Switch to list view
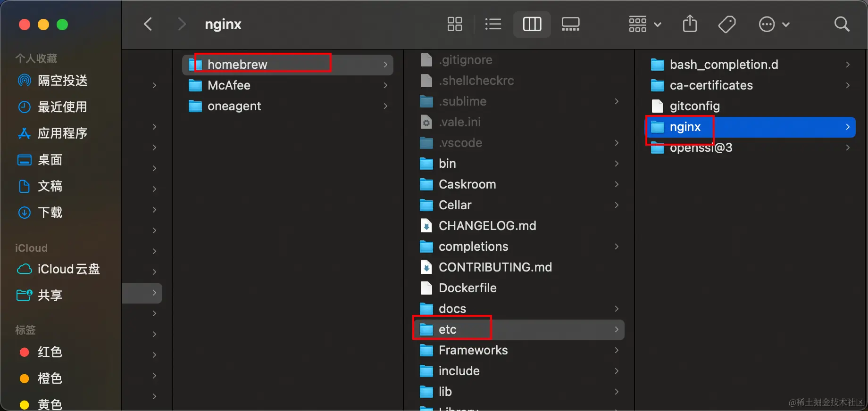The width and height of the screenshot is (868, 411). point(493,24)
